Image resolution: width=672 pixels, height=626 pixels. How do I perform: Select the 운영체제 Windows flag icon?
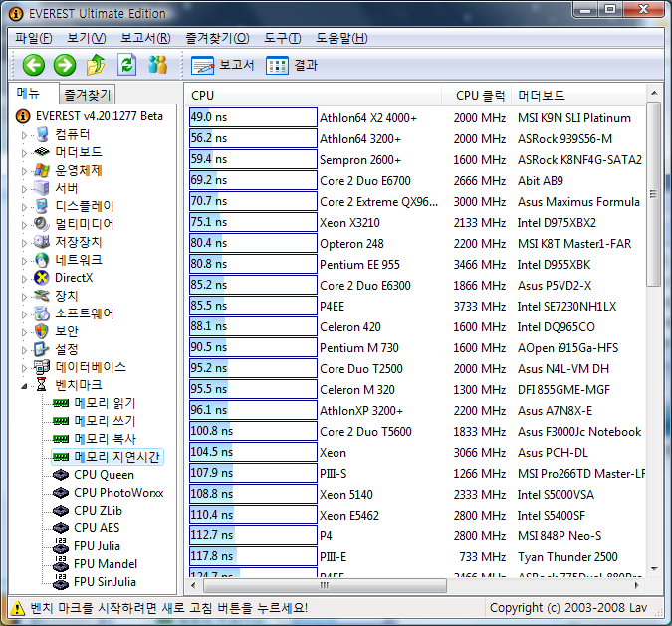[42, 170]
